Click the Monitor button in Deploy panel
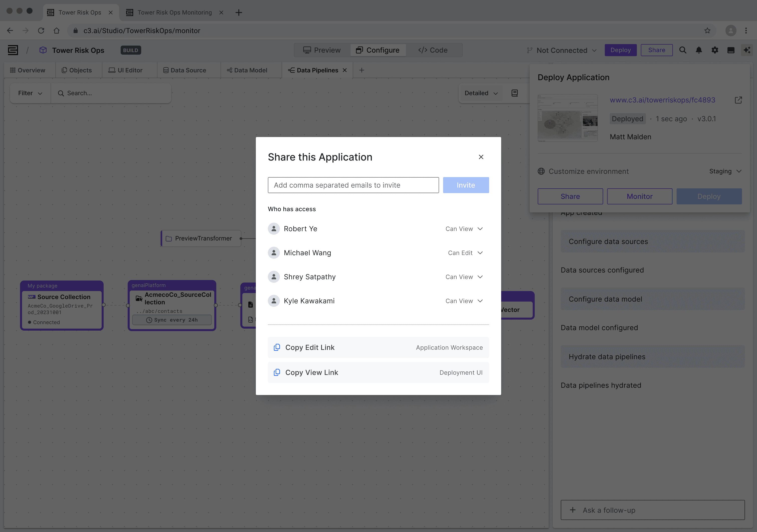 click(x=639, y=196)
